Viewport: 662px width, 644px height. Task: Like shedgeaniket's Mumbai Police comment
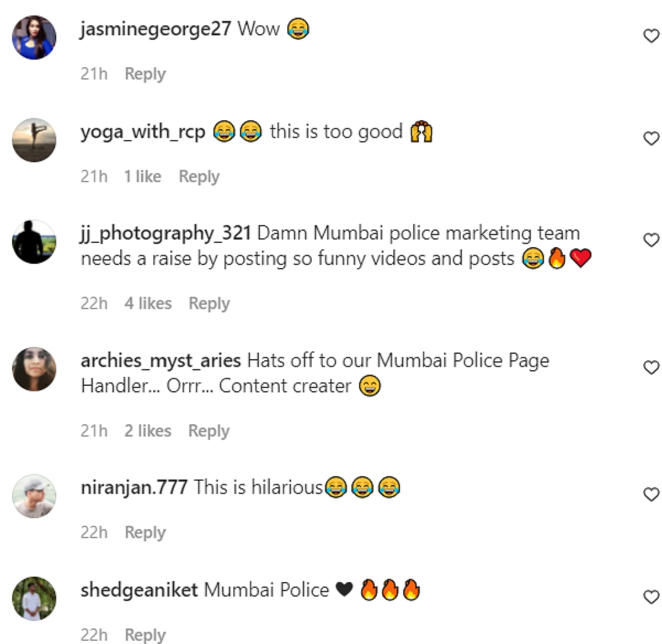coord(652,597)
